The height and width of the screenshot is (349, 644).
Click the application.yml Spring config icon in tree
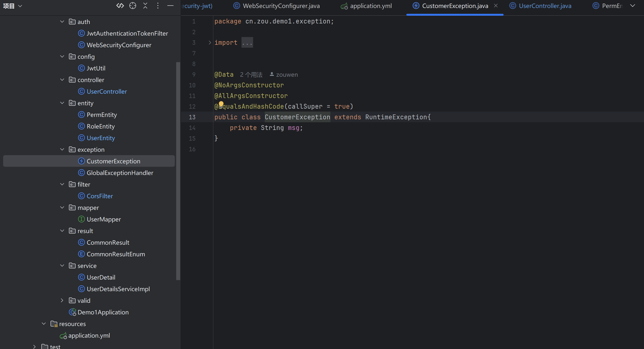pyautogui.click(x=63, y=335)
